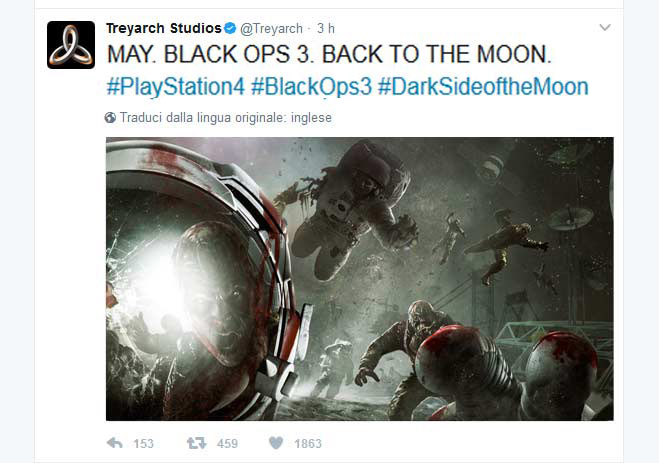Open the moon zombies image

(360, 279)
